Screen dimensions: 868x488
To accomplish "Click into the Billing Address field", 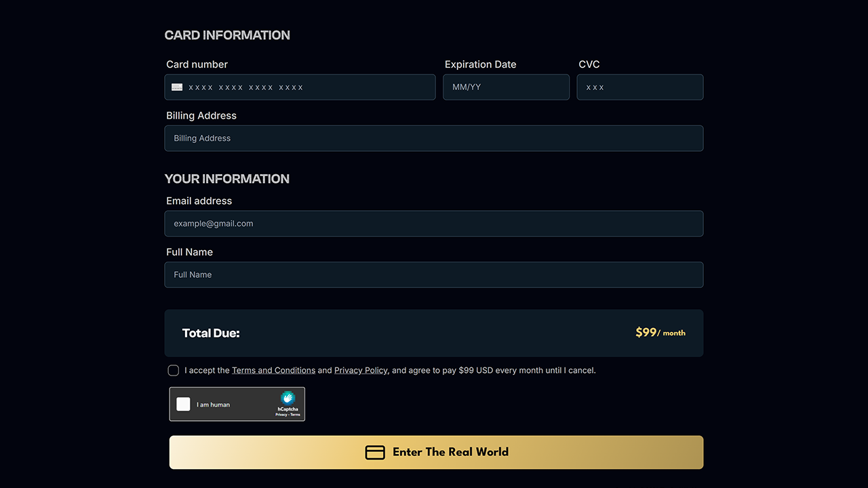I will [x=433, y=138].
